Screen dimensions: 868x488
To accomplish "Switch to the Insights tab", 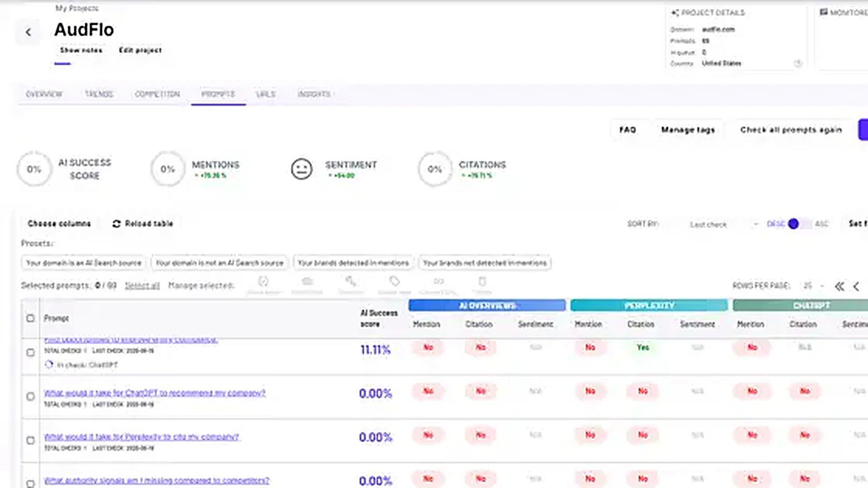I will [314, 94].
